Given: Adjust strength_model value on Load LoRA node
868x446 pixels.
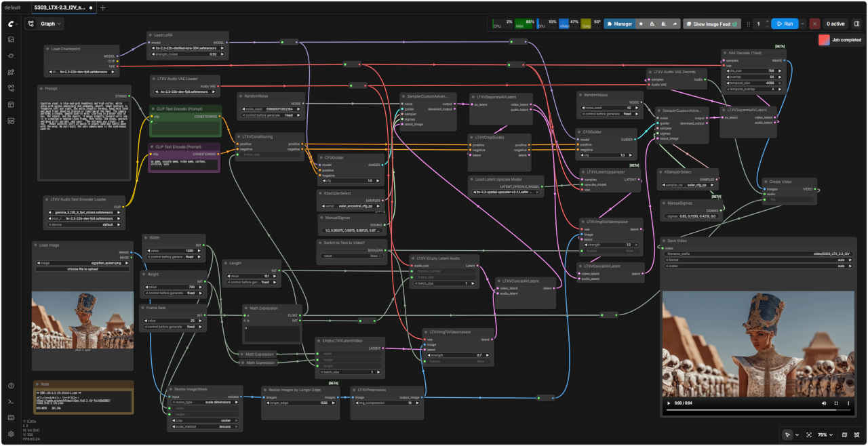Looking at the screenshot, I should [x=188, y=54].
